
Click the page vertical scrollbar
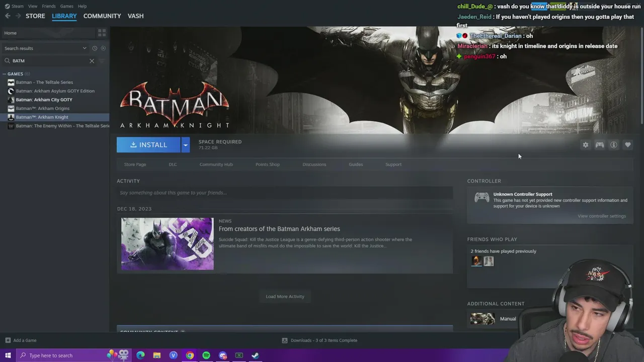641,75
